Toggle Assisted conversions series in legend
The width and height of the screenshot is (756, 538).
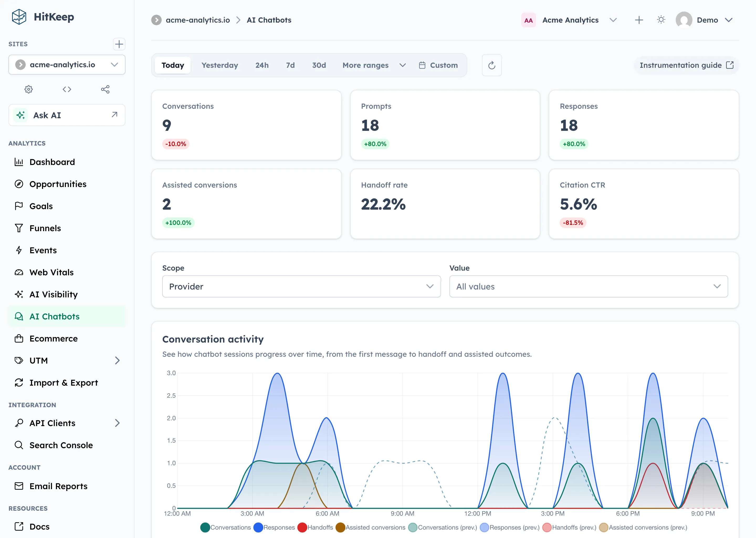point(370,527)
